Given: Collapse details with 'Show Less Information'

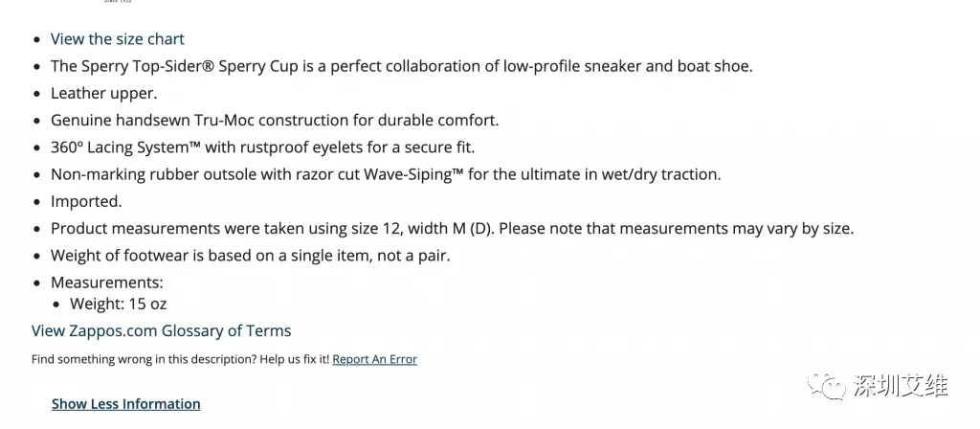Looking at the screenshot, I should tap(125, 404).
